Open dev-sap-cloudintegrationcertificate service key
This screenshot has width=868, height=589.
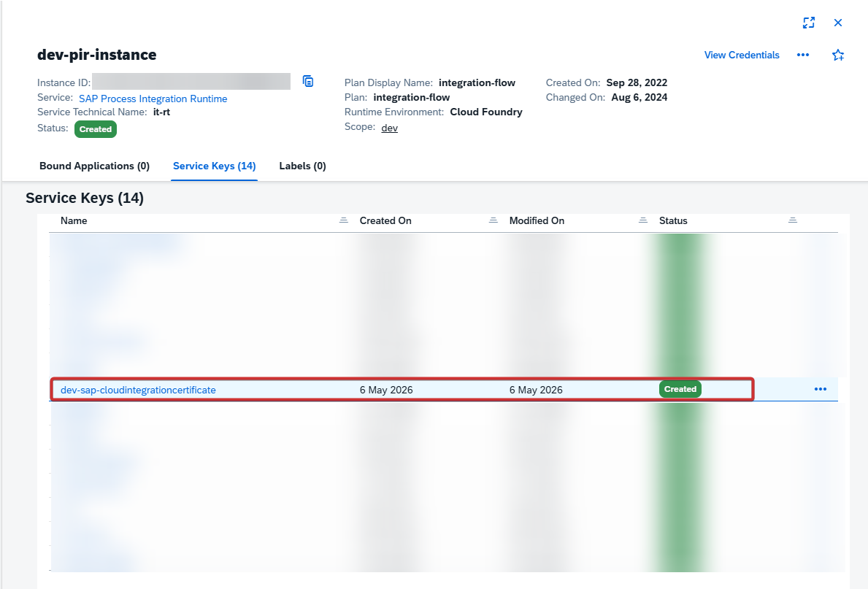[138, 390]
